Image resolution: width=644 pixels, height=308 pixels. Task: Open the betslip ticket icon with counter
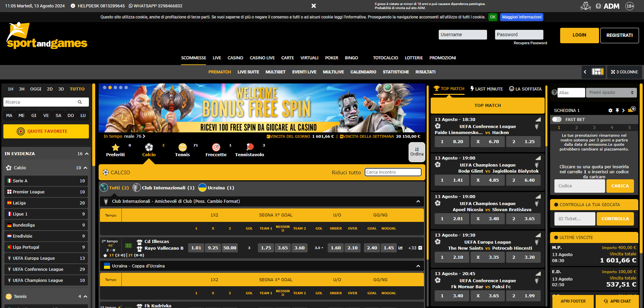coord(631,110)
